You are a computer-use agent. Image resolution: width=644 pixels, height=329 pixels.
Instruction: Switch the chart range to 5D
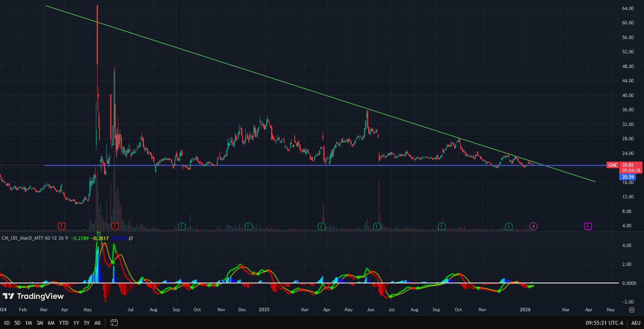tap(17, 323)
